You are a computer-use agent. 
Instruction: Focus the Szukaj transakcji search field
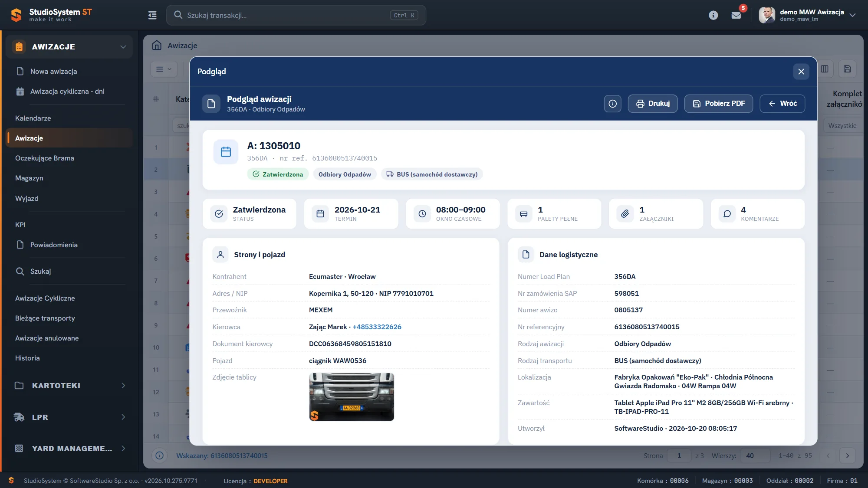pyautogui.click(x=296, y=15)
